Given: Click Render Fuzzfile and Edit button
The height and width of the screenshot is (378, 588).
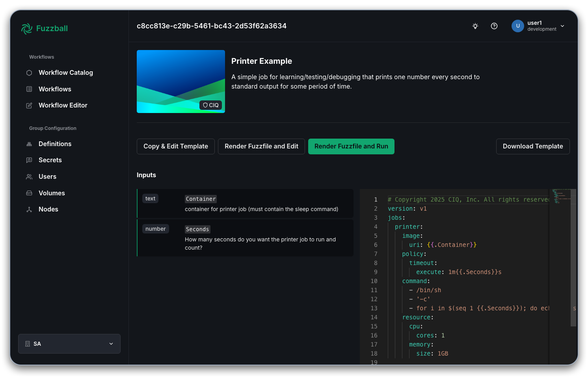Looking at the screenshot, I should click(x=261, y=146).
